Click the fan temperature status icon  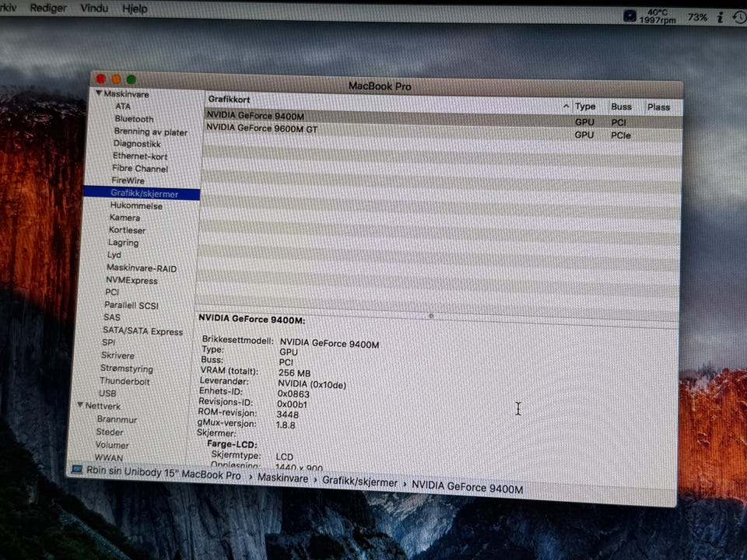[630, 16]
